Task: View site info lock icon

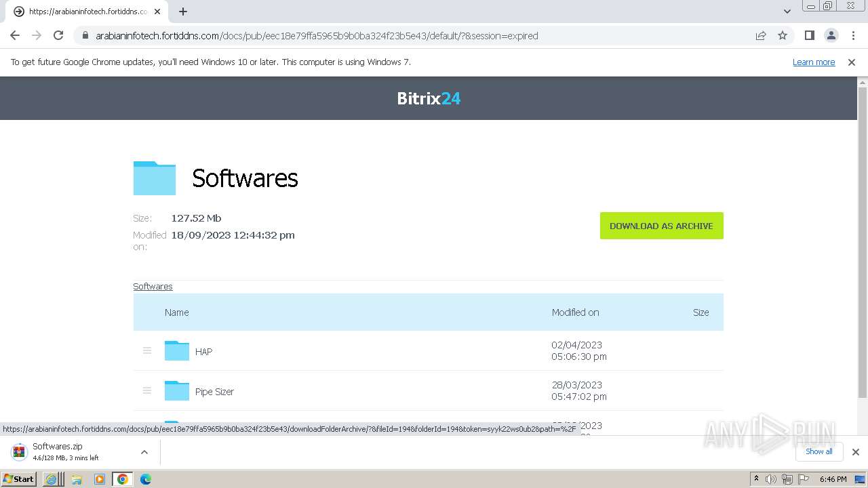Action: 85,35
